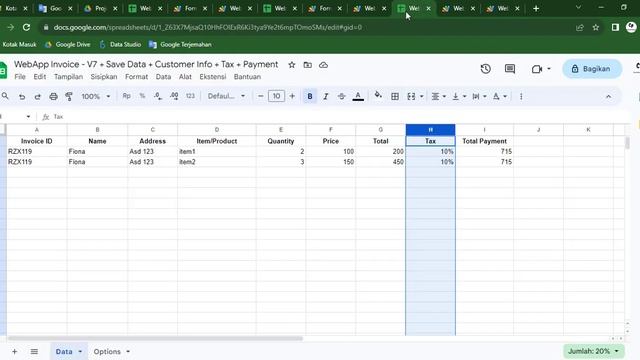640x360 pixels.
Task: Open more toolbar options (three dots)
Action: [x=521, y=97]
